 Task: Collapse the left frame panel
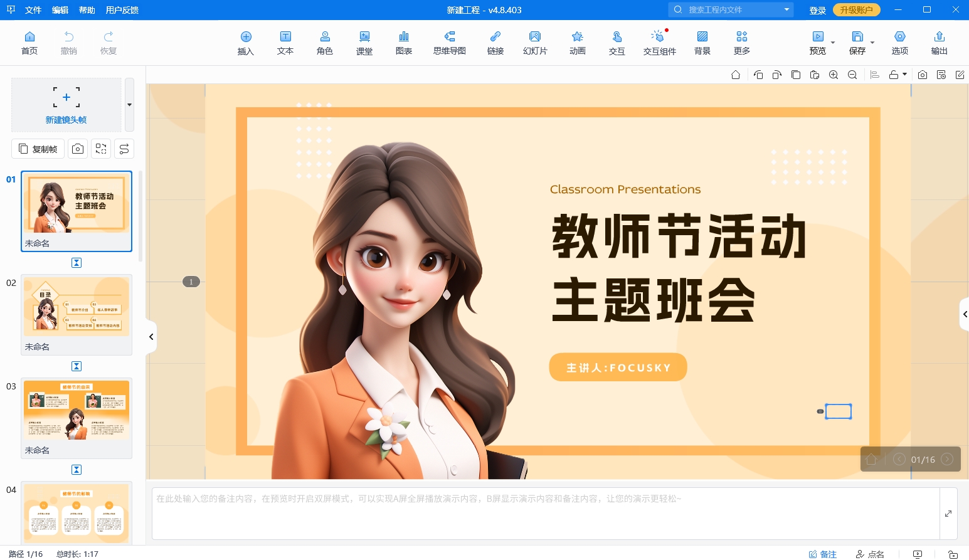151,337
